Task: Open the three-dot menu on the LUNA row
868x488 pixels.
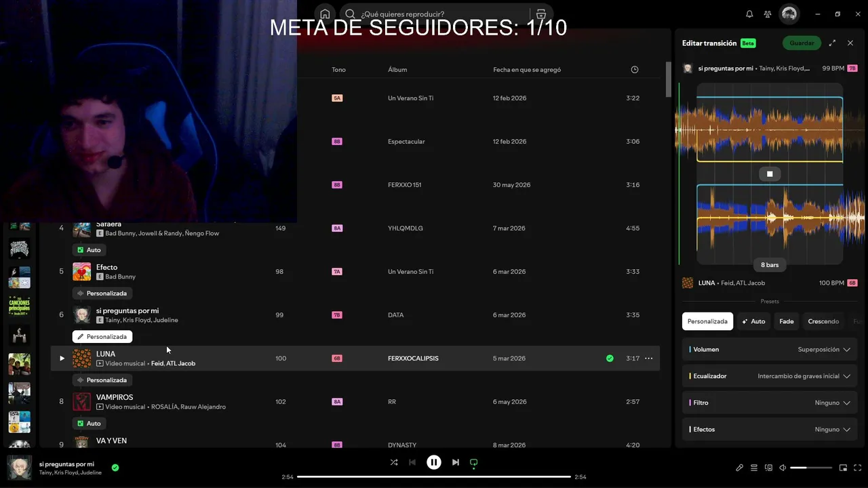Action: tap(649, 359)
